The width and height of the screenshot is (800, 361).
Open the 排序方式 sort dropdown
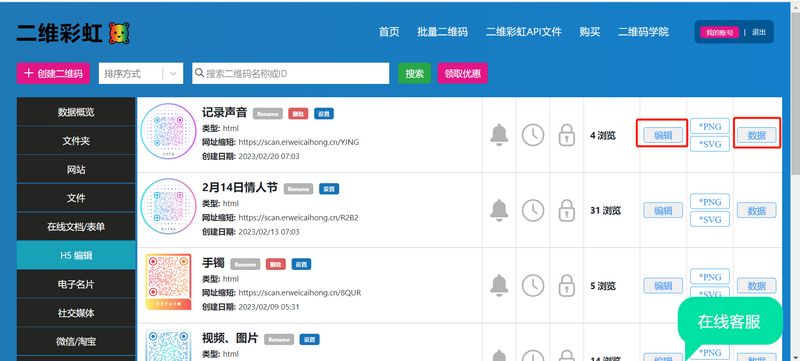pos(141,73)
